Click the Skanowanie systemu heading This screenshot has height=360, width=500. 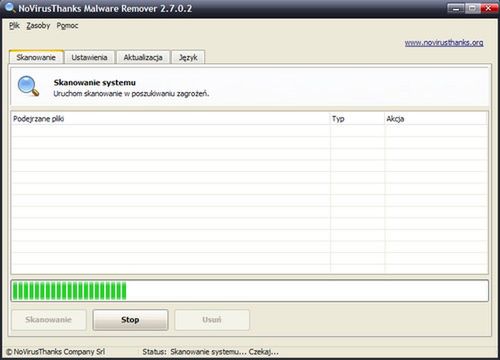click(95, 82)
